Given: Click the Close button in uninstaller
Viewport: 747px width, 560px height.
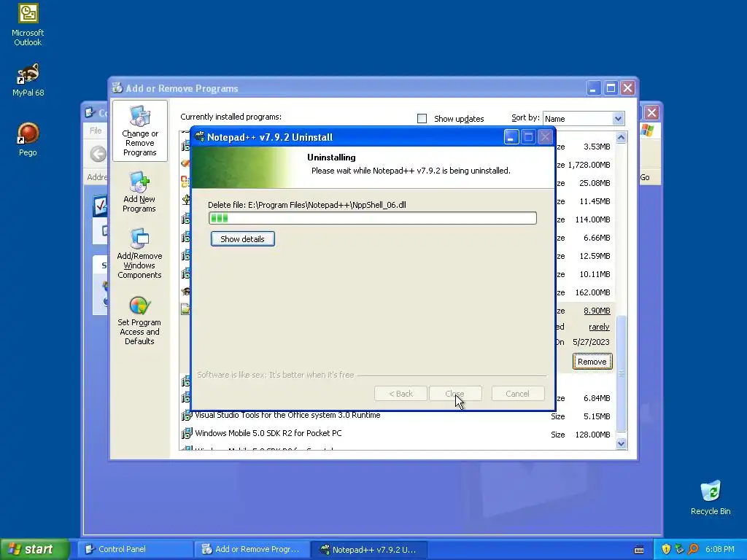Looking at the screenshot, I should tap(455, 394).
